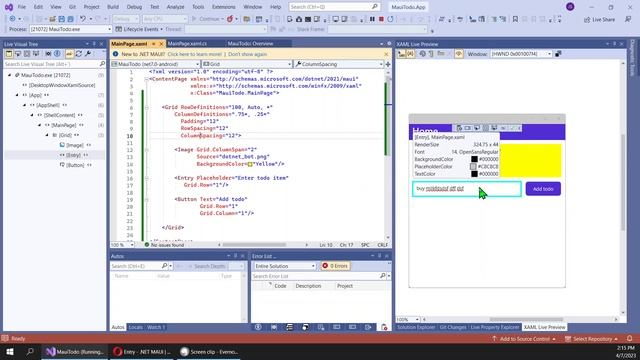Open notifications bell in status bar

pyautogui.click(x=629, y=338)
